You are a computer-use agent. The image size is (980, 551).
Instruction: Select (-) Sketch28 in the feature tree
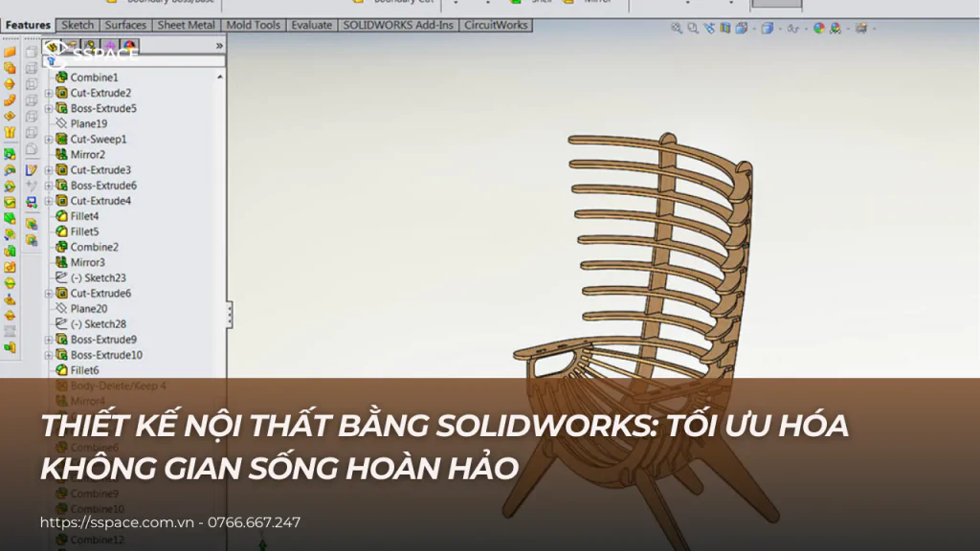point(98,324)
